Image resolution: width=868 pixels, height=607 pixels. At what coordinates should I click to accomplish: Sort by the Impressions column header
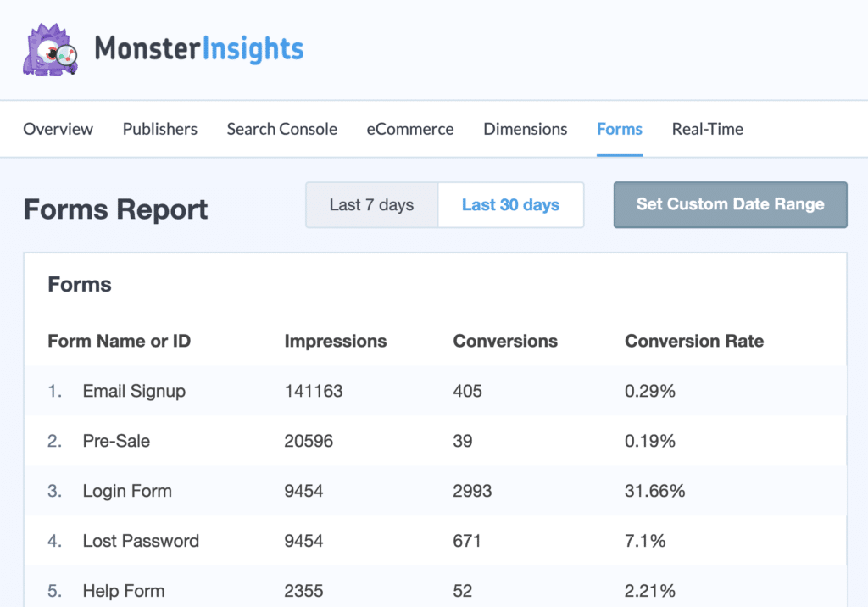336,341
